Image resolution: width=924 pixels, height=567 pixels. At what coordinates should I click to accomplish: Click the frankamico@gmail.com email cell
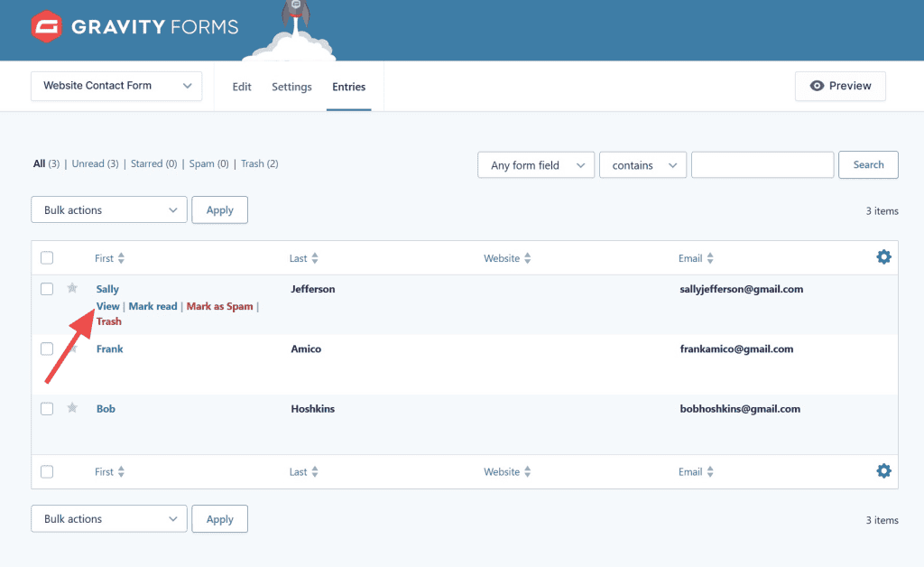coord(736,349)
